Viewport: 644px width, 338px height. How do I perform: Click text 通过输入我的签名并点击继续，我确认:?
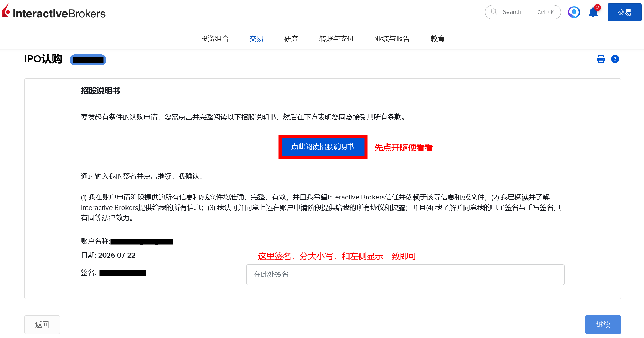click(141, 176)
